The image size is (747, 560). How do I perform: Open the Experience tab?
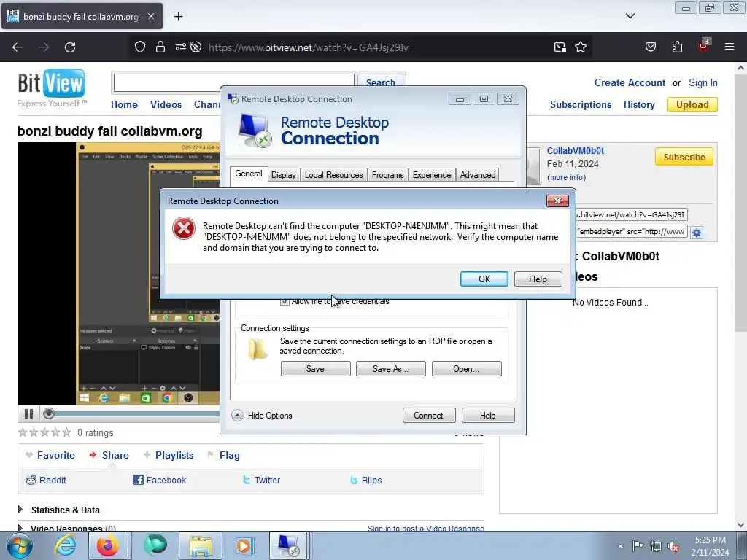coord(432,175)
